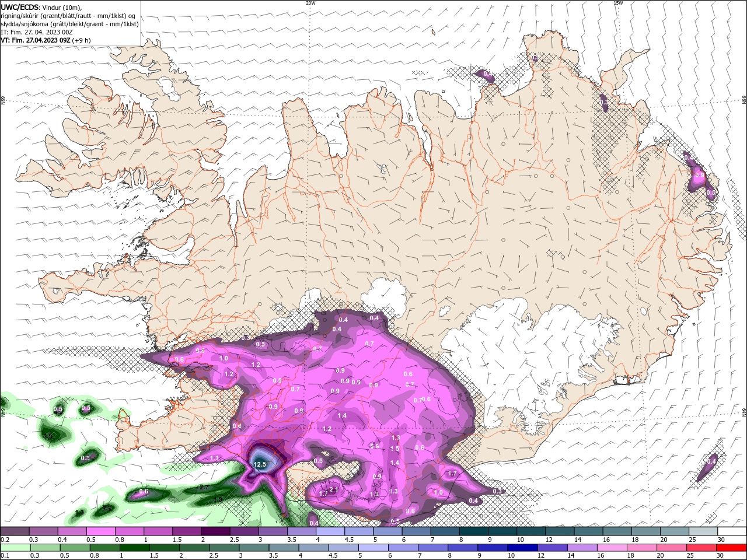Click the 20W longitude label

[x=310, y=3]
